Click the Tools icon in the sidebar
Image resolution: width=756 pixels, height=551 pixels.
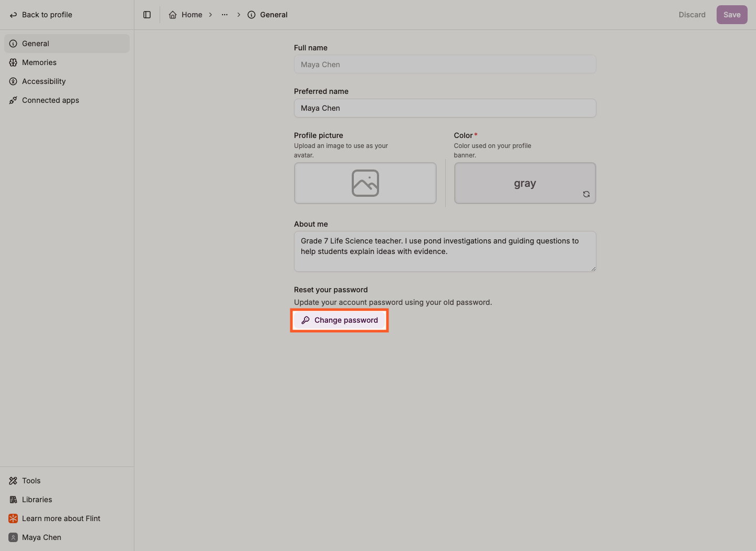[x=13, y=481]
